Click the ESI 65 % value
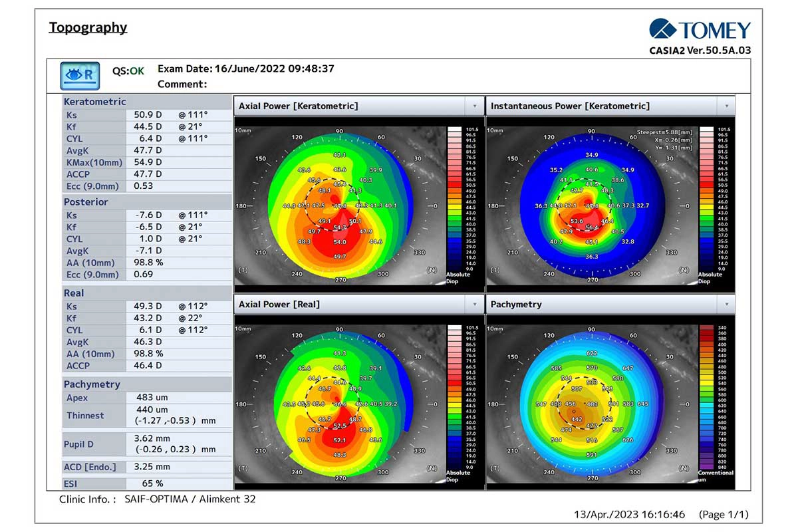The image size is (798, 532). (152, 483)
